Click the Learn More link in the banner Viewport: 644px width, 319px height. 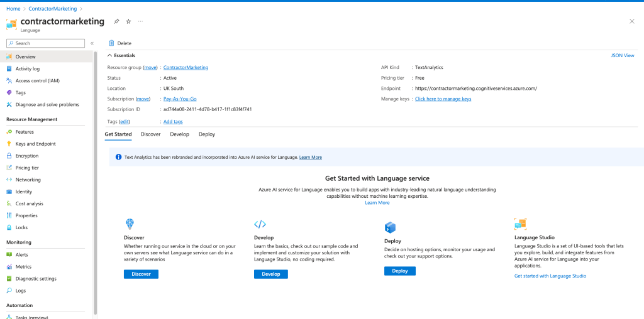(x=311, y=157)
